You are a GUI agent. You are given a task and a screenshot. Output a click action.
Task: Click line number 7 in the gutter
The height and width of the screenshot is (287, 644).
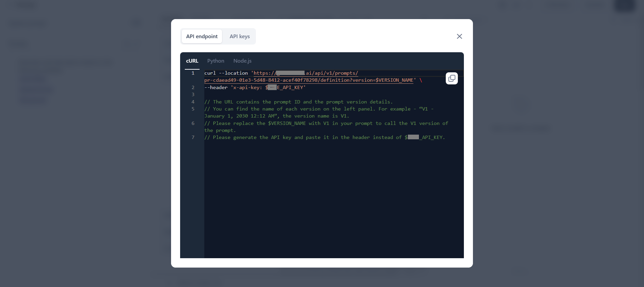tap(193, 138)
